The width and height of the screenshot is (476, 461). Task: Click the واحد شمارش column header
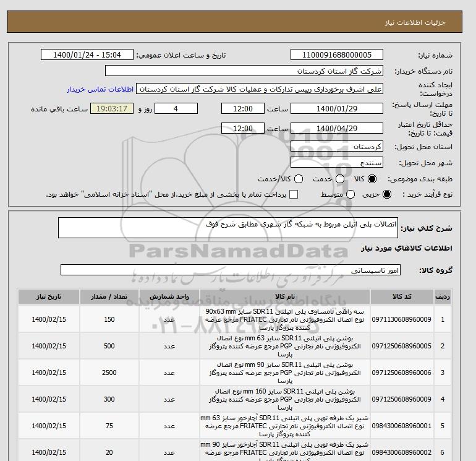(x=169, y=296)
